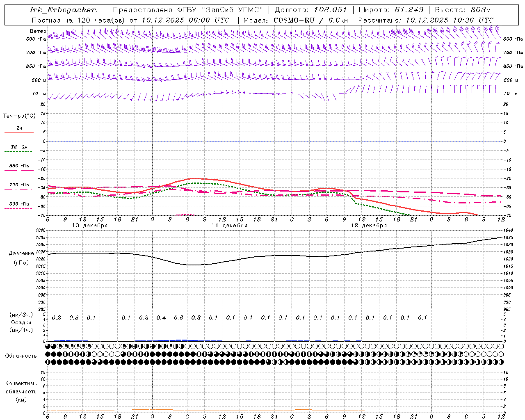The height and width of the screenshot is (420, 525).
Task: Click the 'Облачность' cloud cover label
Action: click(21, 356)
